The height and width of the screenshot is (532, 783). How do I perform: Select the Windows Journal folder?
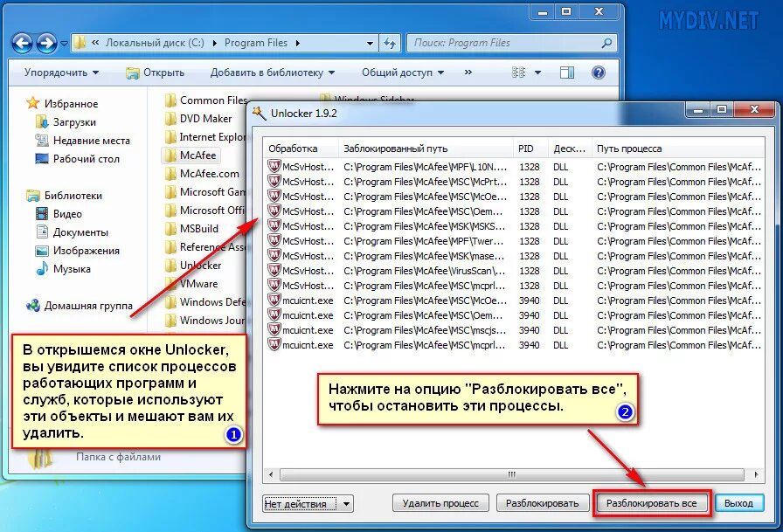[x=205, y=321]
